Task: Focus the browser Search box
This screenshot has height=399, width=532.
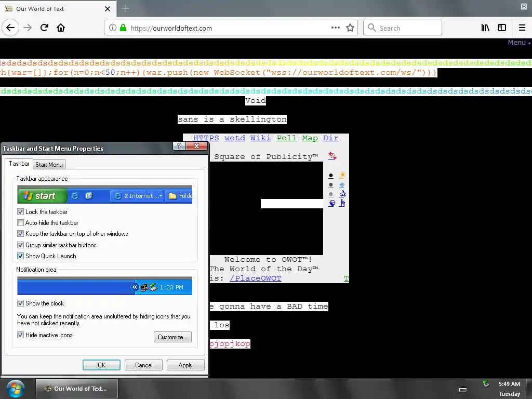Action: (x=403, y=28)
